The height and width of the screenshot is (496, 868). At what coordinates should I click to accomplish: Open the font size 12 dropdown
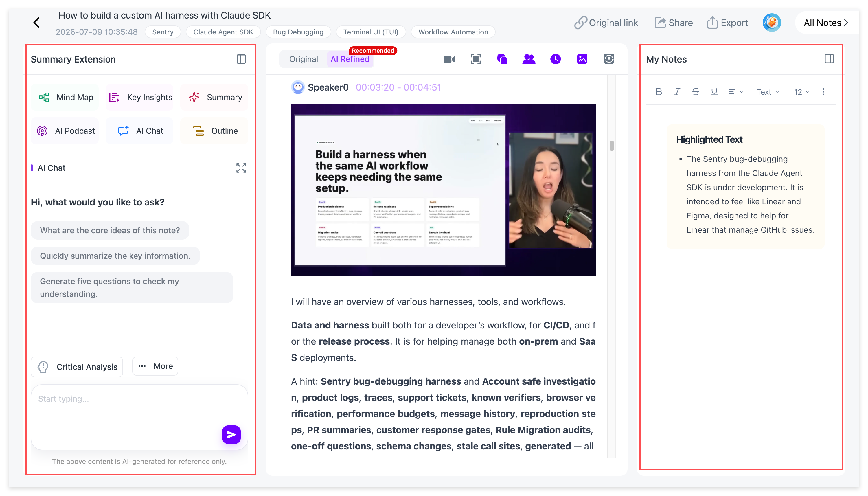tap(801, 92)
